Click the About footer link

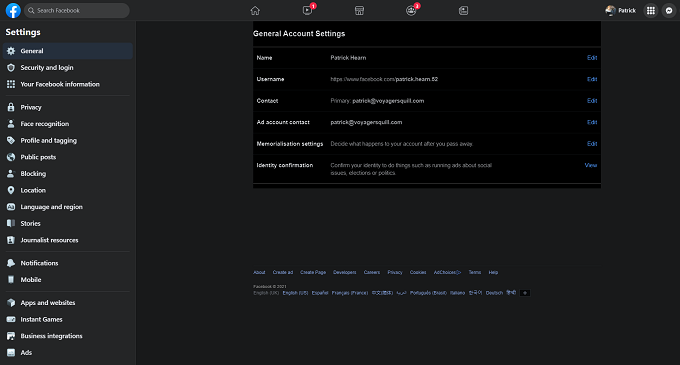click(259, 272)
